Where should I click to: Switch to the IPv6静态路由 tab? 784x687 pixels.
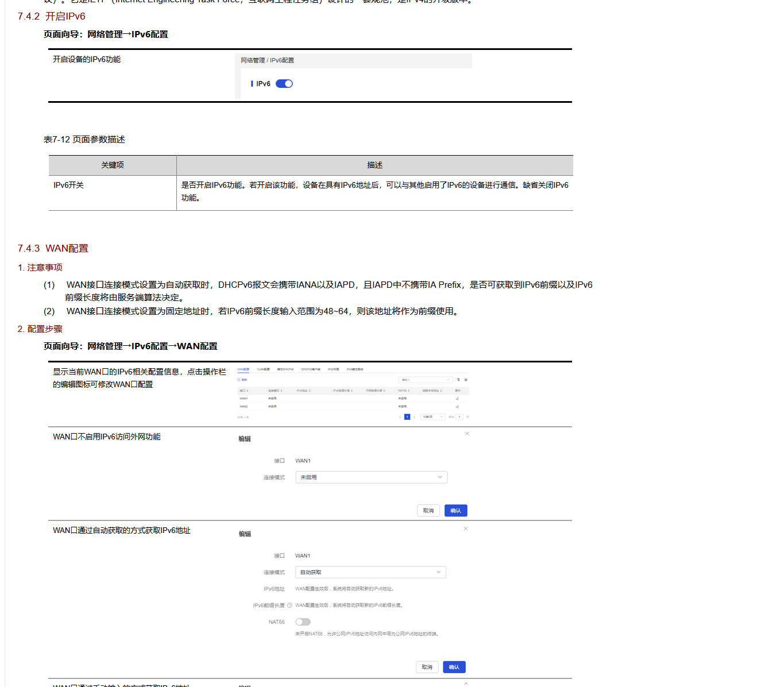click(355, 369)
